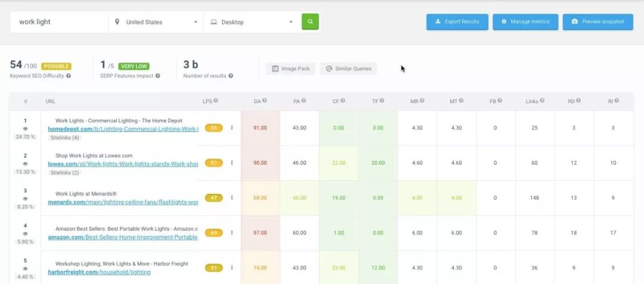Screen dimensions: 644x284
Task: Toggle the eye icon for result 2
Action: click(25, 164)
